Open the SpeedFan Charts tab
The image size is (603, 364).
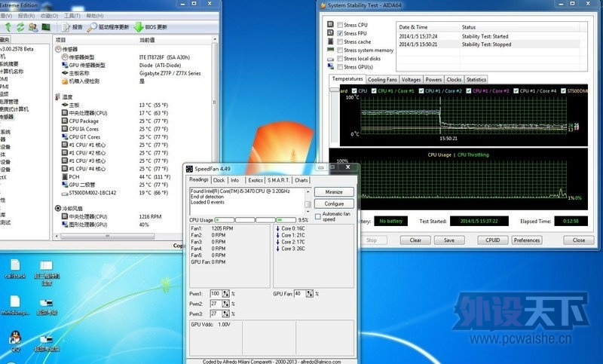click(301, 180)
